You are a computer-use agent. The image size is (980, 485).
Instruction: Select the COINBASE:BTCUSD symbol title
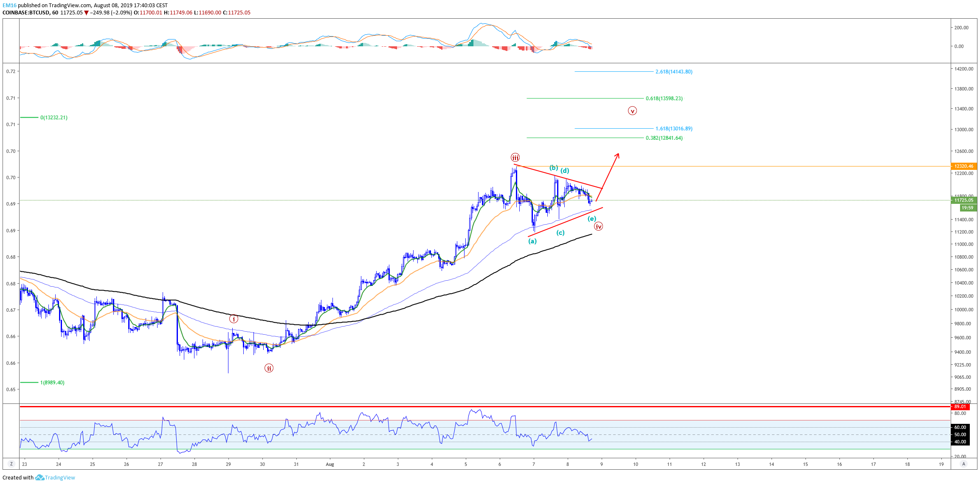(x=26, y=13)
